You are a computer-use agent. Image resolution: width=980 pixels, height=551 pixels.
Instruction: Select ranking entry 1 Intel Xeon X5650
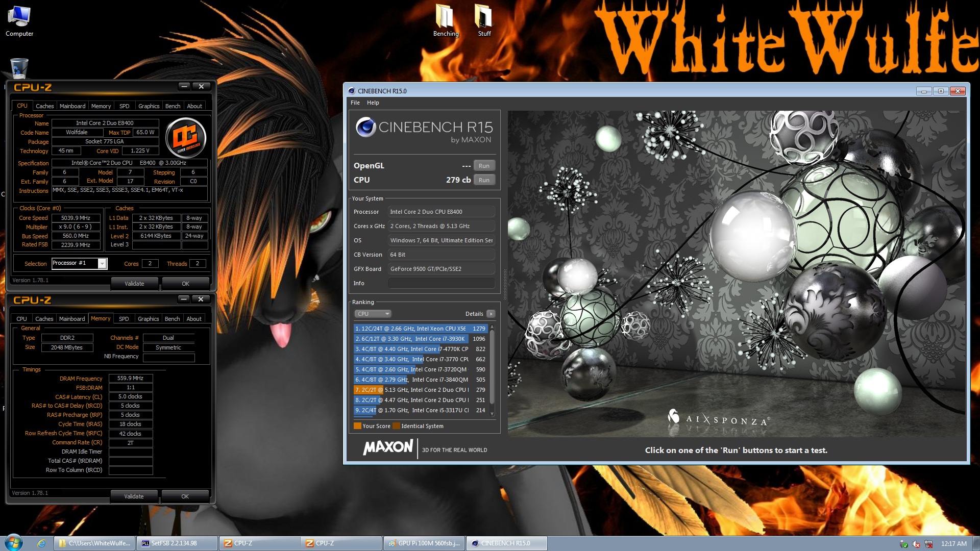point(421,329)
